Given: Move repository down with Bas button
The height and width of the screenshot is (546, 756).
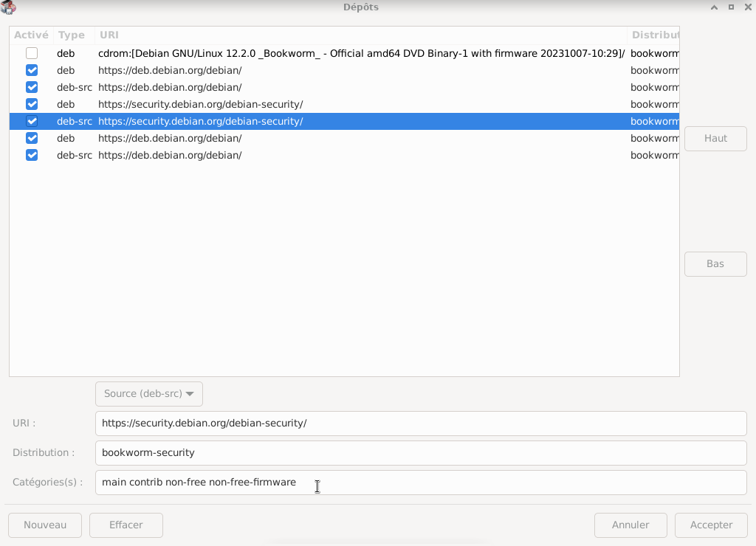Looking at the screenshot, I should click(x=715, y=264).
